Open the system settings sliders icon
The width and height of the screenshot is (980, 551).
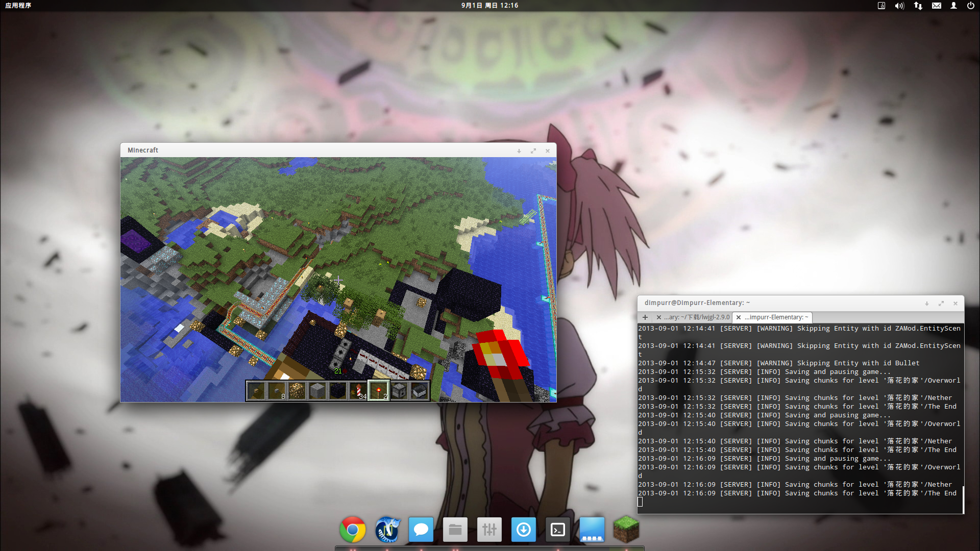(x=489, y=530)
